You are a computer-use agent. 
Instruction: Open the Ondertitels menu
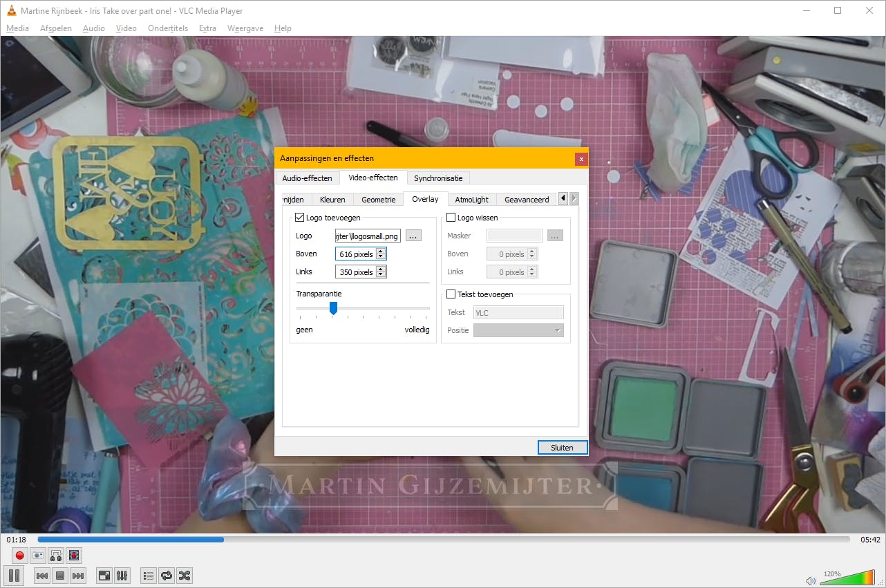pos(168,28)
